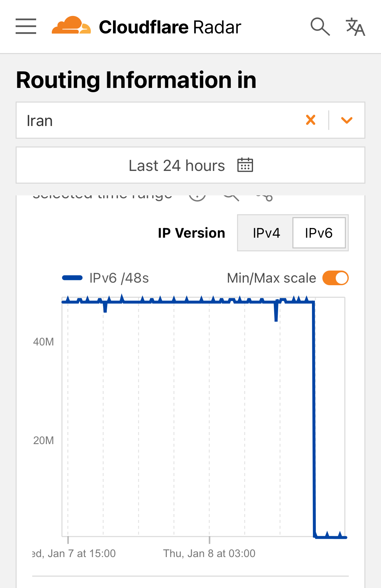
Task: Clear the Iran location selection
Action: pyautogui.click(x=311, y=120)
